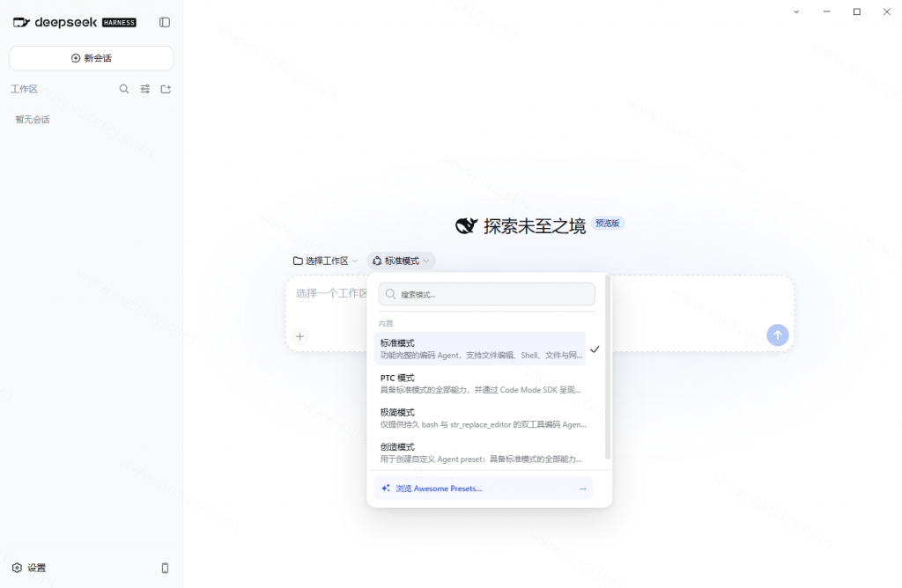Click the 预览版 badge
Viewport: 902px width, 588px height.
608,224
